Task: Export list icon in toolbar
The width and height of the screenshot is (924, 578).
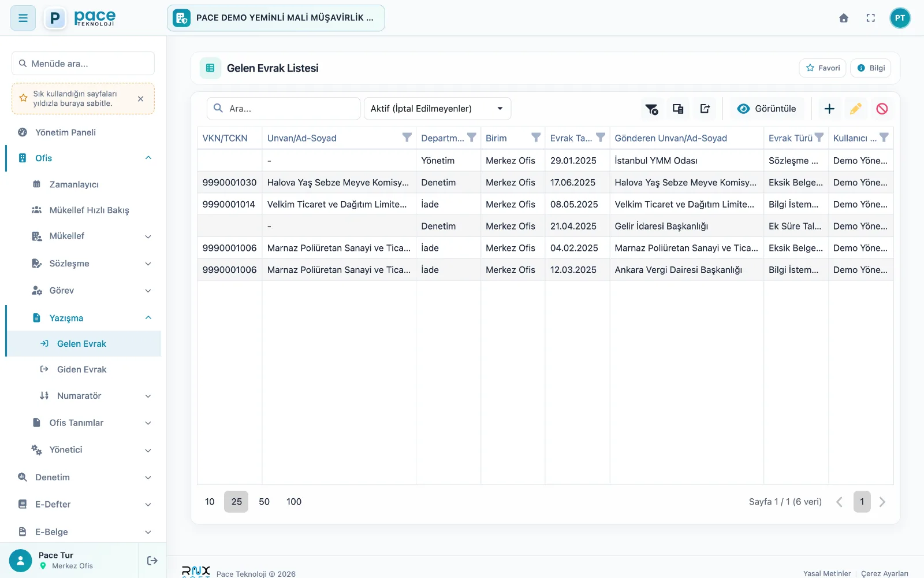Action: point(705,109)
